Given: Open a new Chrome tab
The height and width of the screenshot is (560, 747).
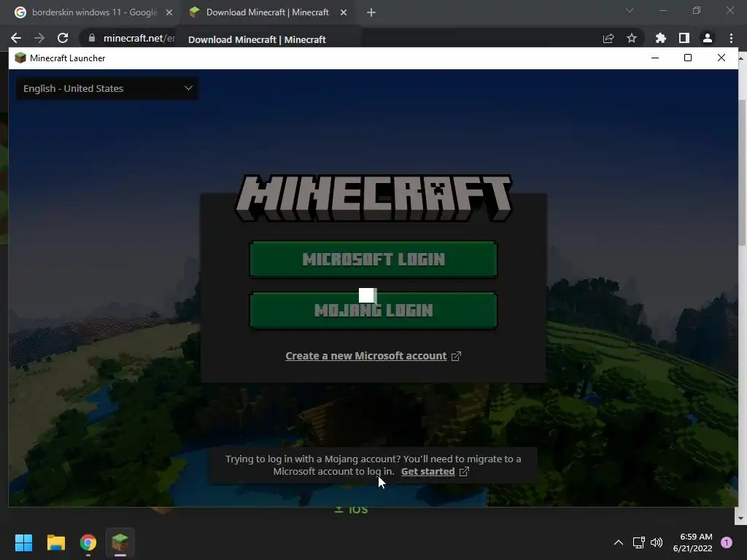Looking at the screenshot, I should coord(371,13).
